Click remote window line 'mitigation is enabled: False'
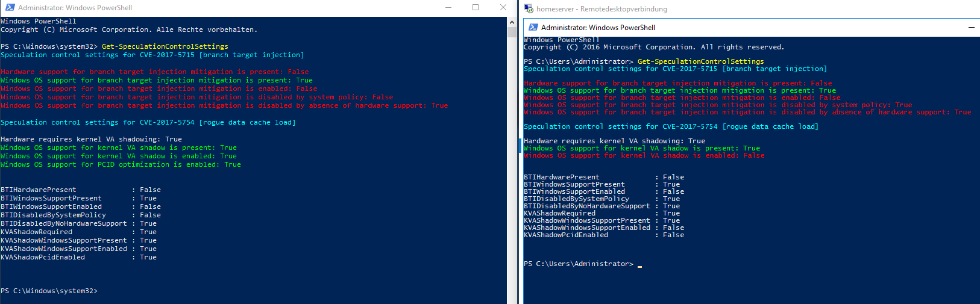The image size is (980, 304). [x=682, y=98]
